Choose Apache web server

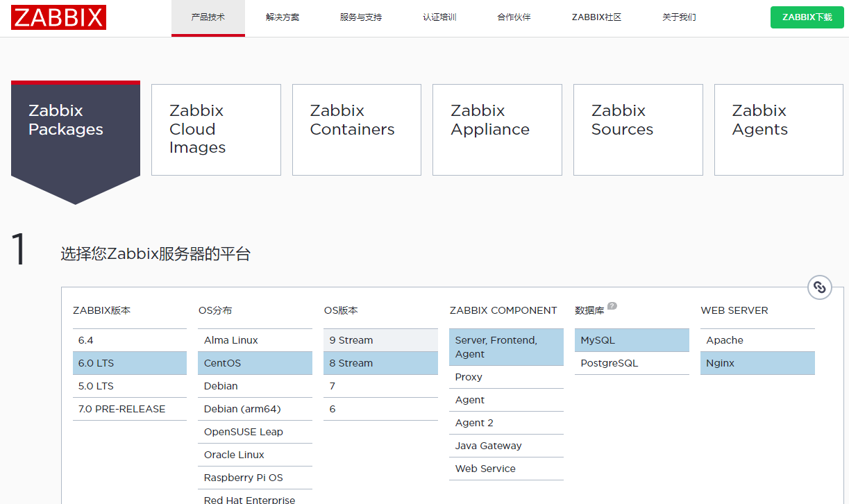758,340
